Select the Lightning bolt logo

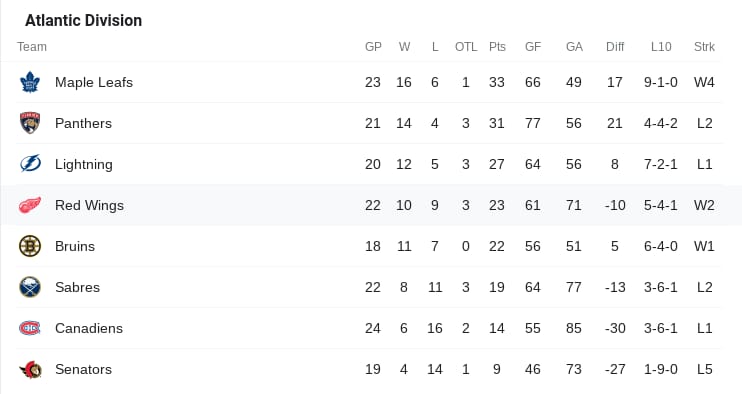coord(30,164)
